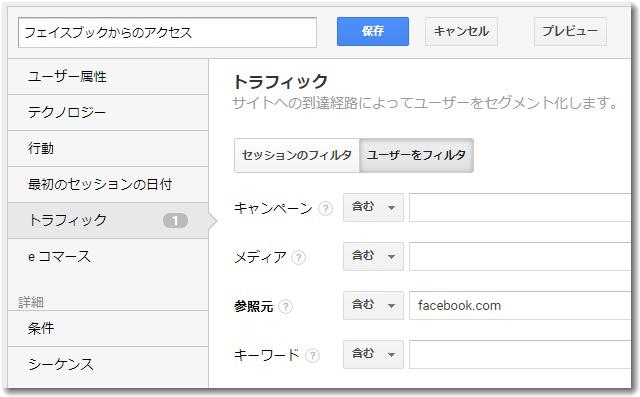Click the メディア field label
640x397 pixels.
pyautogui.click(x=260, y=257)
